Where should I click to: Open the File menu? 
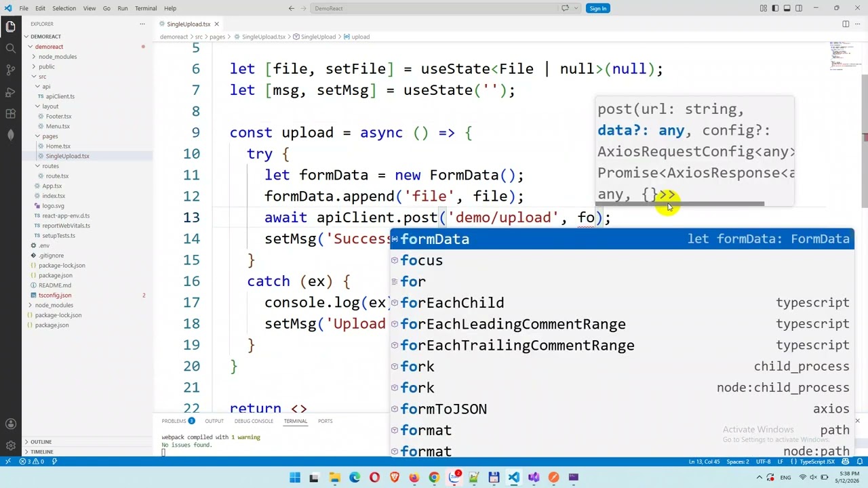[x=24, y=8]
